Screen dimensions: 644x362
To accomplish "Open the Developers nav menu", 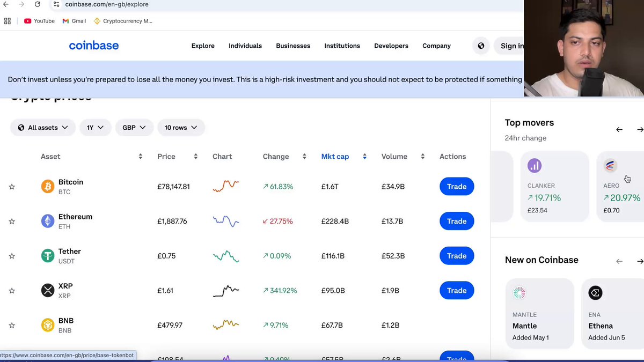I will [x=391, y=46].
